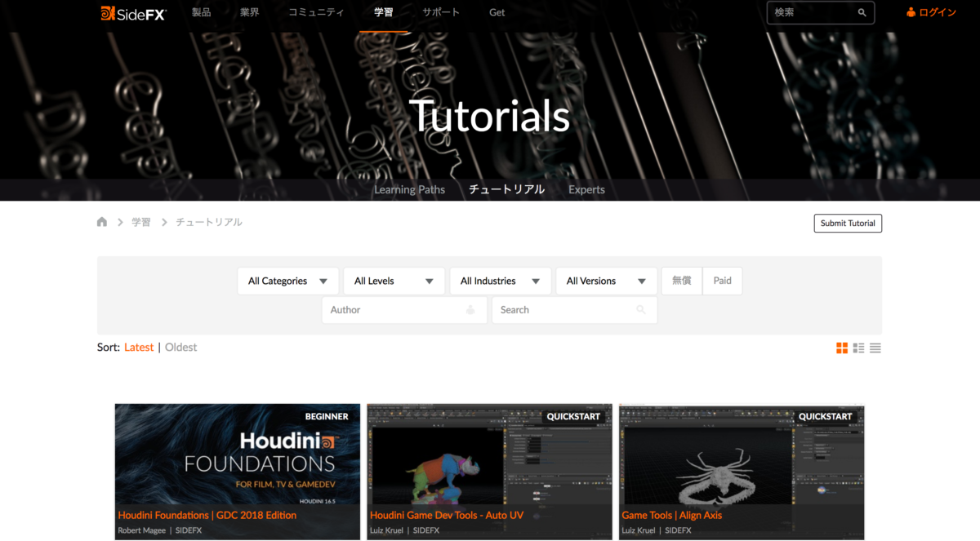Switch to grid view layout icon
The height and width of the screenshot is (541, 980).
pos(842,348)
